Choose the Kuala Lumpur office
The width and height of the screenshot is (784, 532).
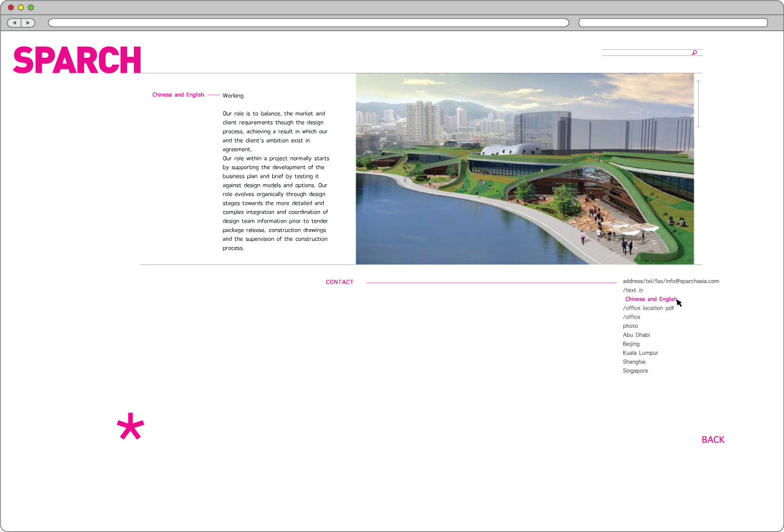640,353
